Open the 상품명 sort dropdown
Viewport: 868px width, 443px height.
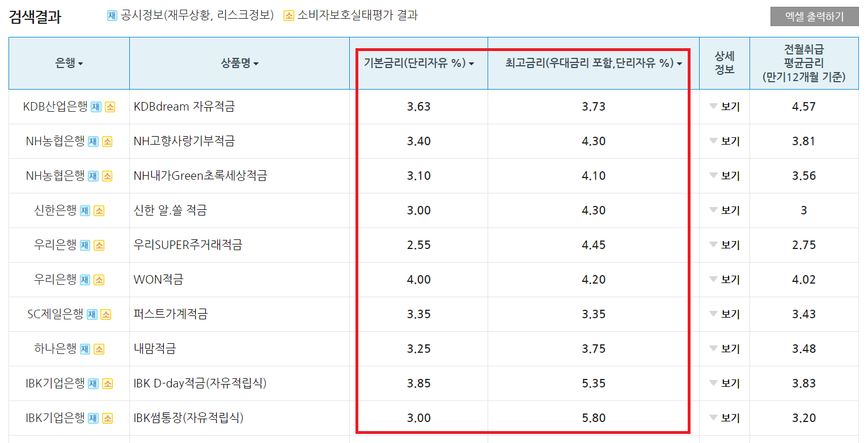[240, 63]
